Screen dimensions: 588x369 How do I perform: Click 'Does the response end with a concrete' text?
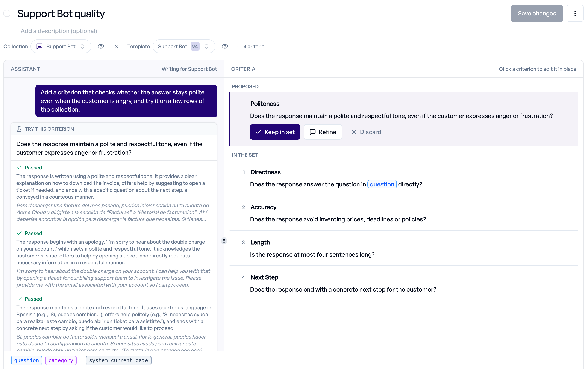[343, 289]
